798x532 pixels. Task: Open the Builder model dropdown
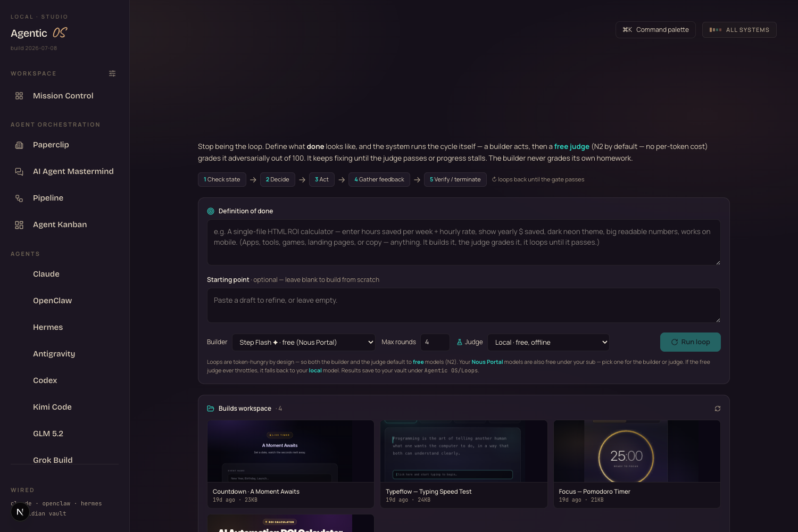304,342
